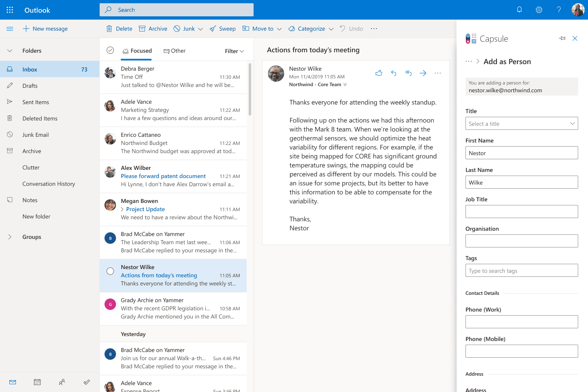Image resolution: width=588 pixels, height=392 pixels.
Task: Open Outlook settings gear
Action: click(x=539, y=9)
